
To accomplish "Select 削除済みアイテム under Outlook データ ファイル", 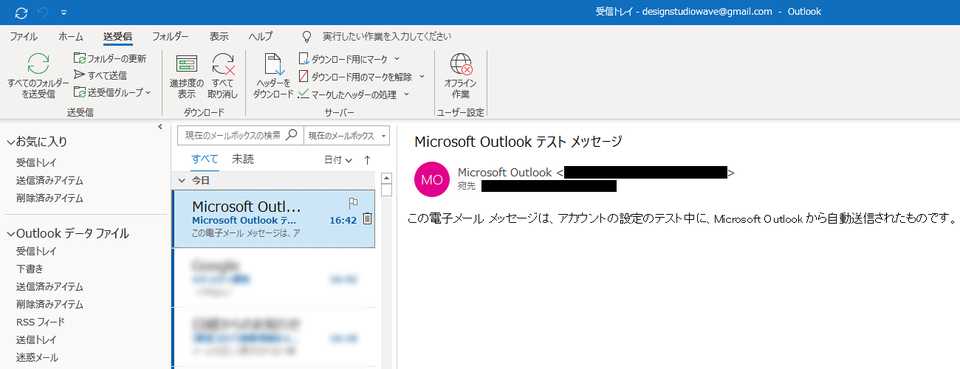I will 50,304.
